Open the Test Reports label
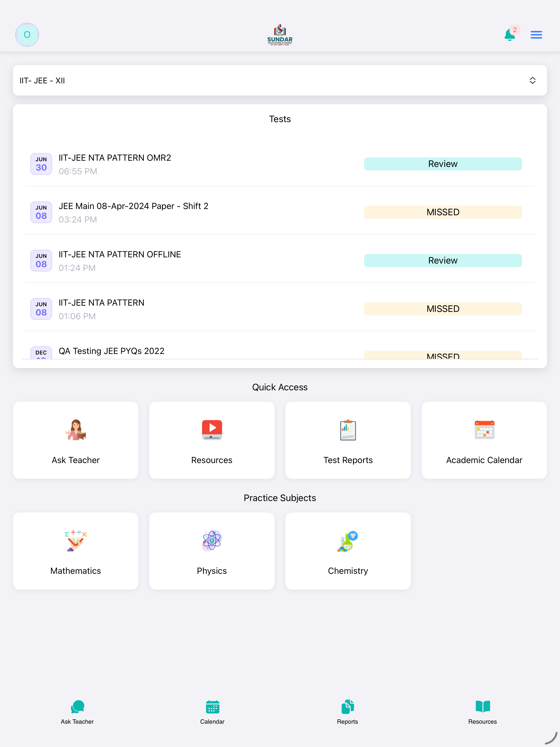 pyautogui.click(x=348, y=460)
